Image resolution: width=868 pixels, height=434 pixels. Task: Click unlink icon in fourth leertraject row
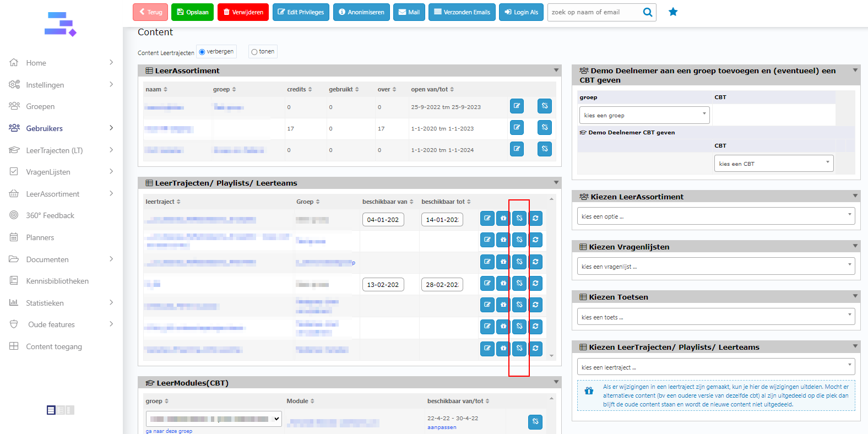(519, 284)
